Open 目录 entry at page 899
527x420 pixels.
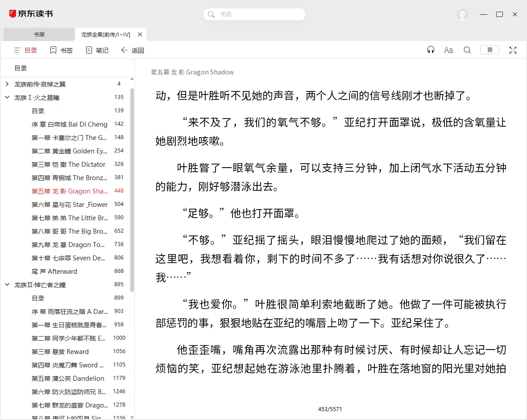[x=38, y=298]
